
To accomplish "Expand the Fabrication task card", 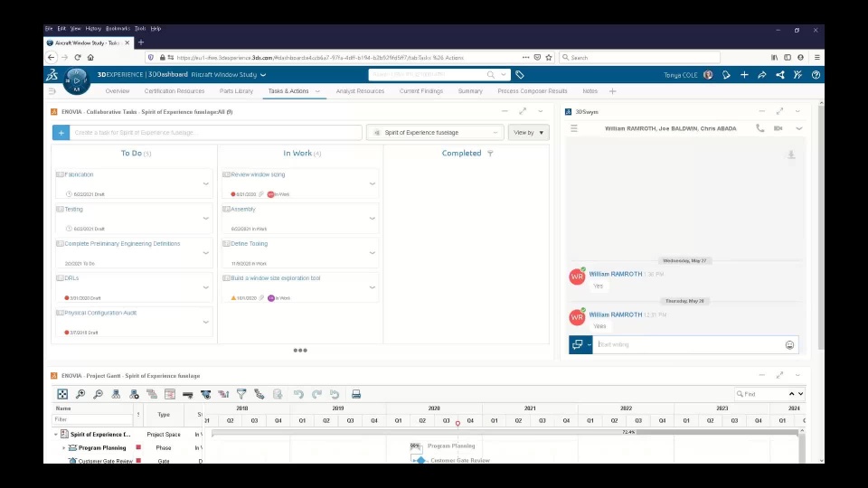I will point(205,183).
